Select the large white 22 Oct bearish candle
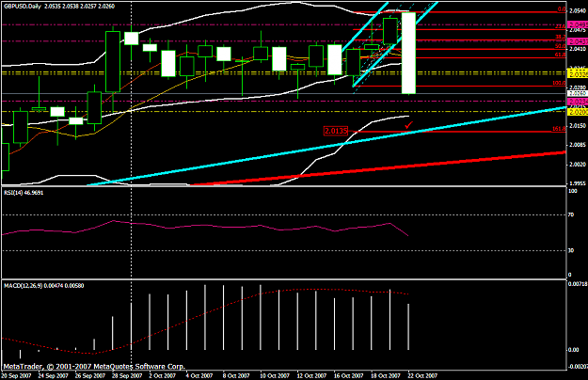The width and height of the screenshot is (588, 380). click(x=408, y=53)
